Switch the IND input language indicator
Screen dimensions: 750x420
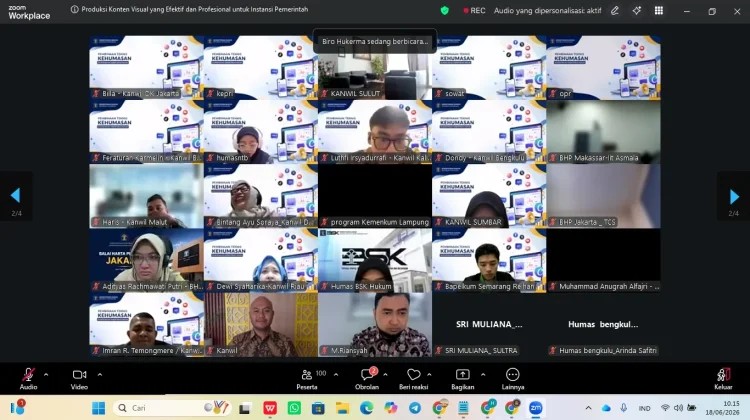644,409
